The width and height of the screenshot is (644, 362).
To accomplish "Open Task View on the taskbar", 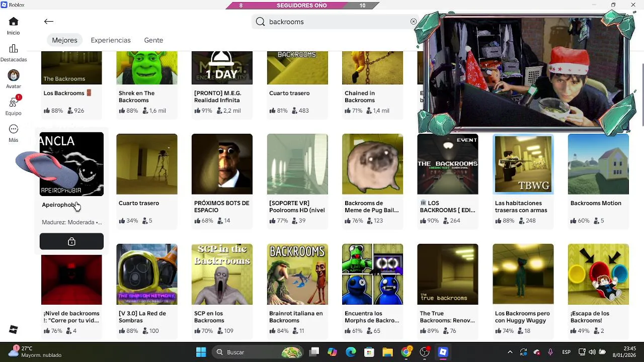I will coord(314,352).
